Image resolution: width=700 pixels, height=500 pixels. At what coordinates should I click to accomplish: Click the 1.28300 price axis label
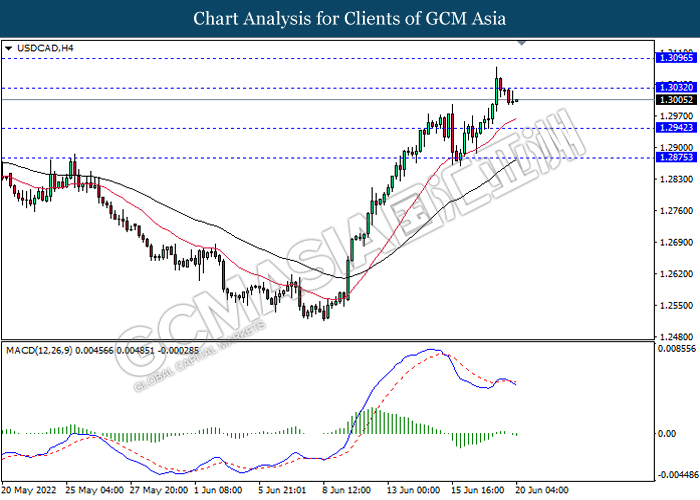[x=676, y=179]
